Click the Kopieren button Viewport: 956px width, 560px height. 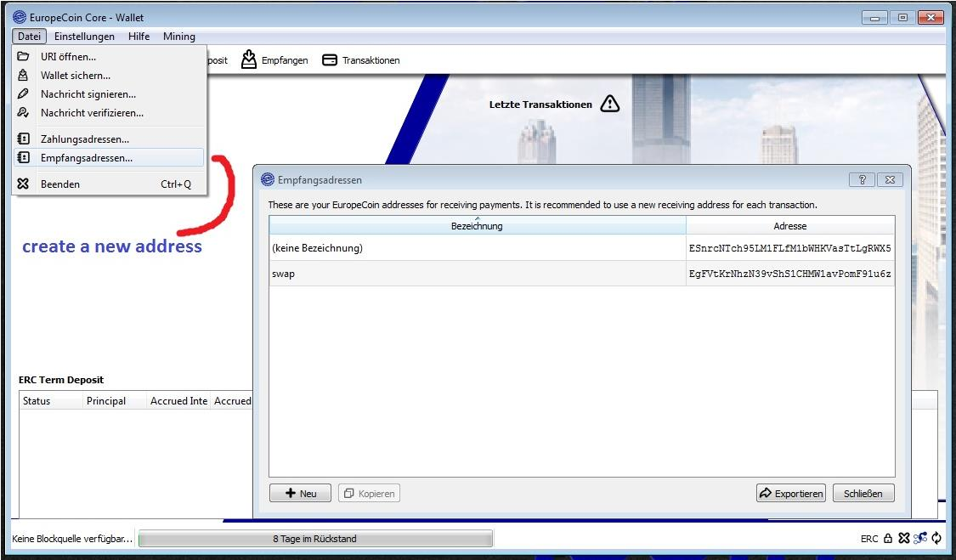click(x=369, y=493)
